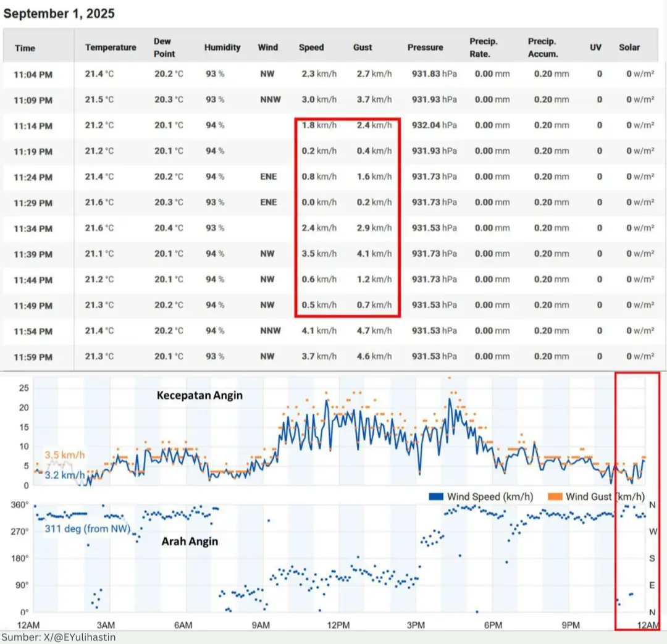Toggle the orange Wind Gust legend swatch
The height and width of the screenshot is (644, 667).
tap(555, 497)
